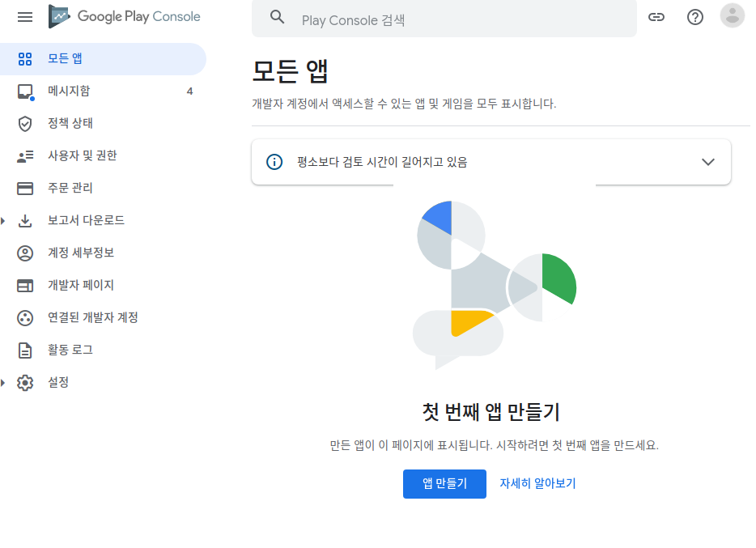Click the 정책 상태 shield icon

pos(25,124)
